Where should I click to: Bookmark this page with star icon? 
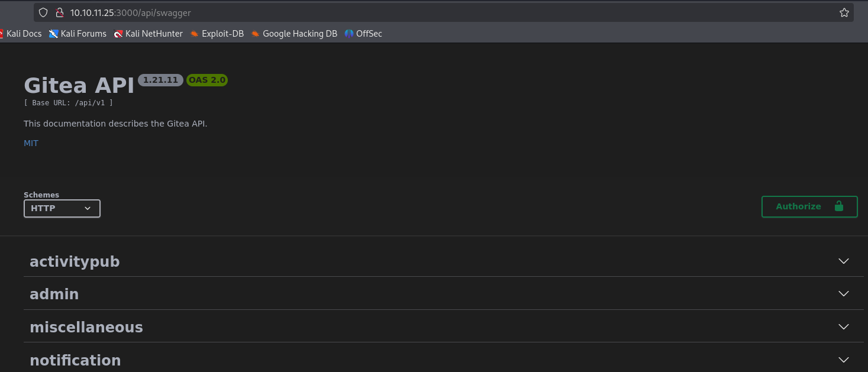click(844, 12)
